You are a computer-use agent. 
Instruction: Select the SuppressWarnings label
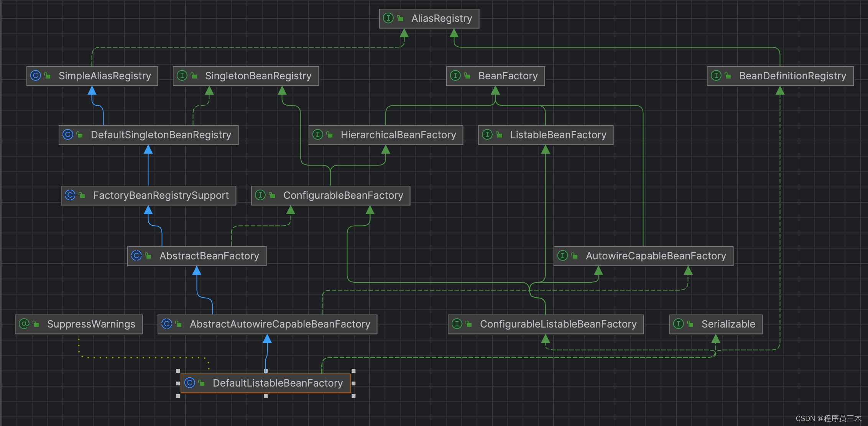pos(91,324)
